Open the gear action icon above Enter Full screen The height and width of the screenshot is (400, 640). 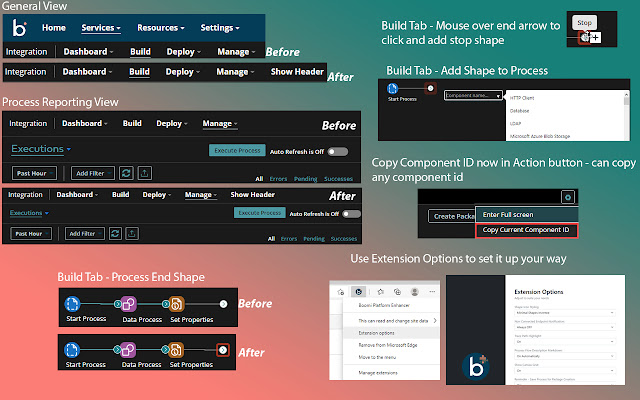click(x=566, y=198)
